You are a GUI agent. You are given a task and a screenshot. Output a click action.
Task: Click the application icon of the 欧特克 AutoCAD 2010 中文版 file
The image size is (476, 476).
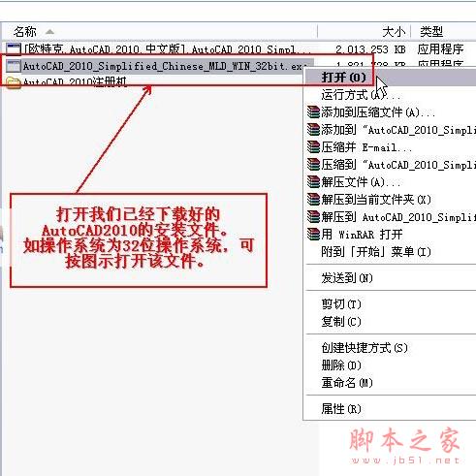click(14, 49)
